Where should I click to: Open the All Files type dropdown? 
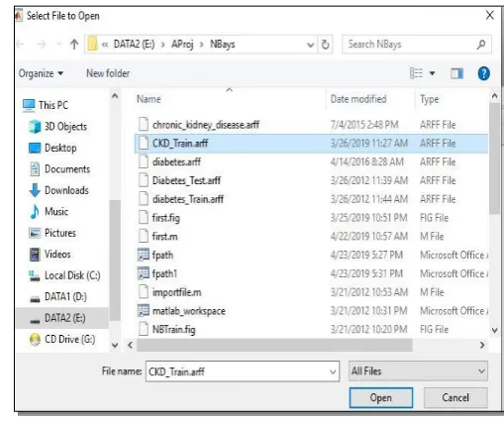(x=418, y=371)
